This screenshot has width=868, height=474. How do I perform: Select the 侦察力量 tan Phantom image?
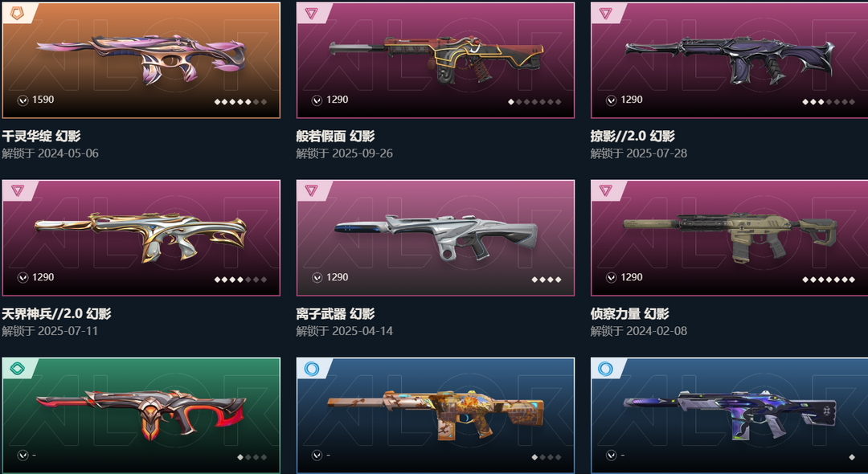[x=730, y=238]
